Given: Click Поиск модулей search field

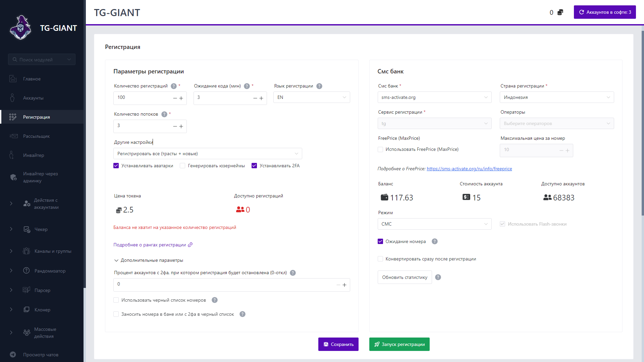Looking at the screenshot, I should coord(42,60).
